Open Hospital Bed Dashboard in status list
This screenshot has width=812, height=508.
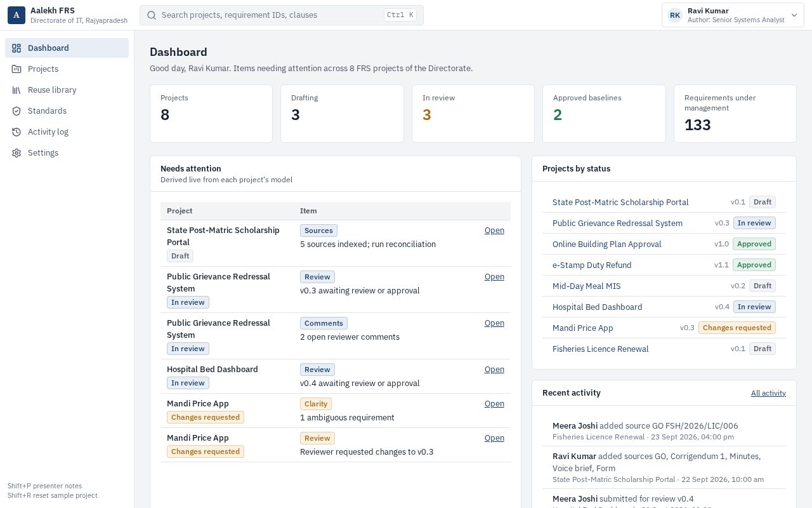click(x=598, y=307)
